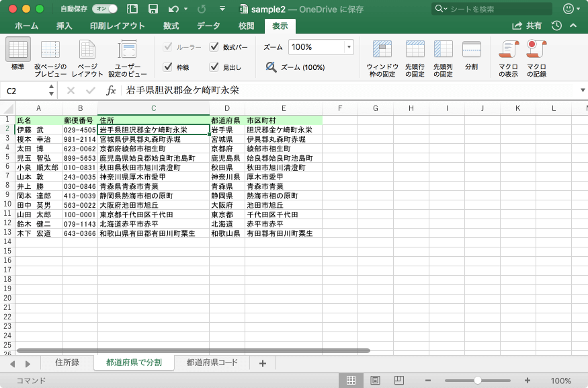588x388 pixels.
Task: Open the 印刷レイアウト tab
Action: click(x=118, y=26)
